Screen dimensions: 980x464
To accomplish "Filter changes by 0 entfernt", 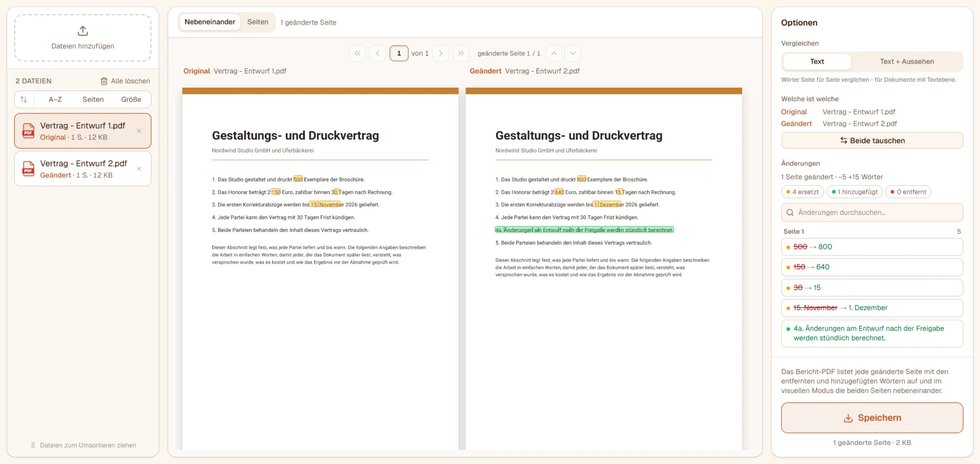I will coord(908,192).
